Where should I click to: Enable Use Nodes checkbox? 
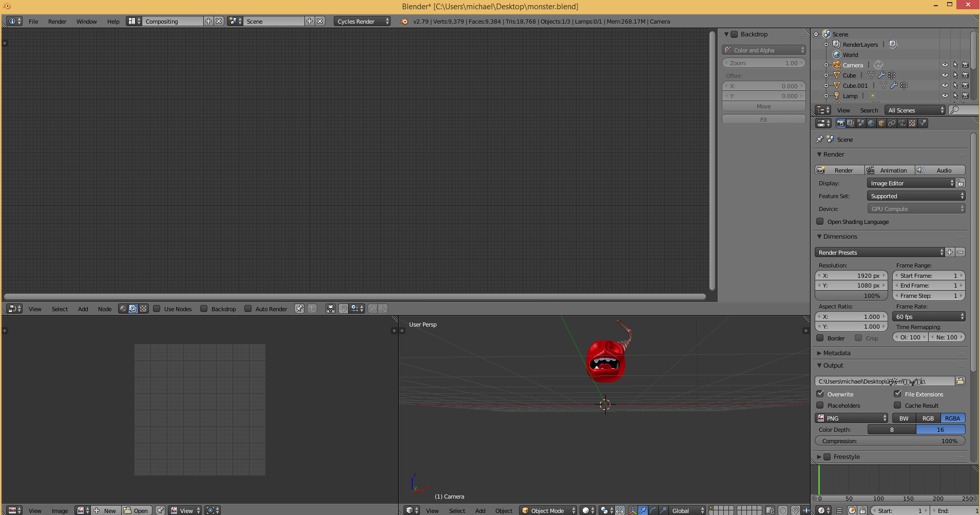click(x=157, y=309)
